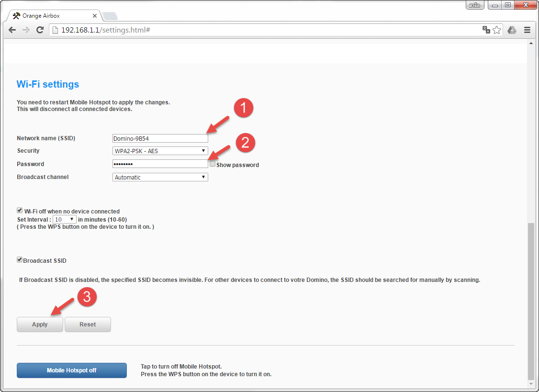Image resolution: width=539 pixels, height=392 pixels.
Task: Open the Chrome hamburger menu
Action: click(527, 30)
